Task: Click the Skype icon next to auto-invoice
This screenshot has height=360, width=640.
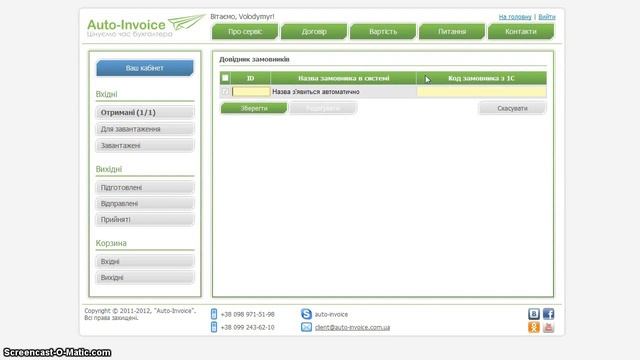Action: [306, 314]
